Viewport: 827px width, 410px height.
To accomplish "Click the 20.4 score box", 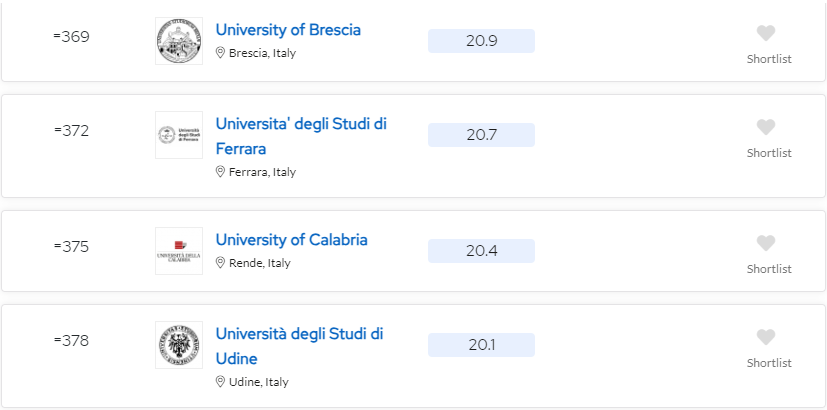I will [x=481, y=251].
